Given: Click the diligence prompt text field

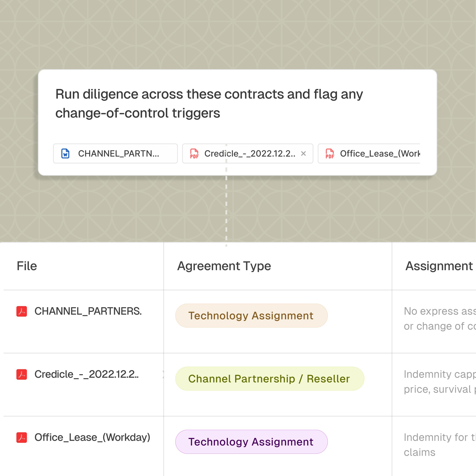Looking at the screenshot, I should [209, 104].
